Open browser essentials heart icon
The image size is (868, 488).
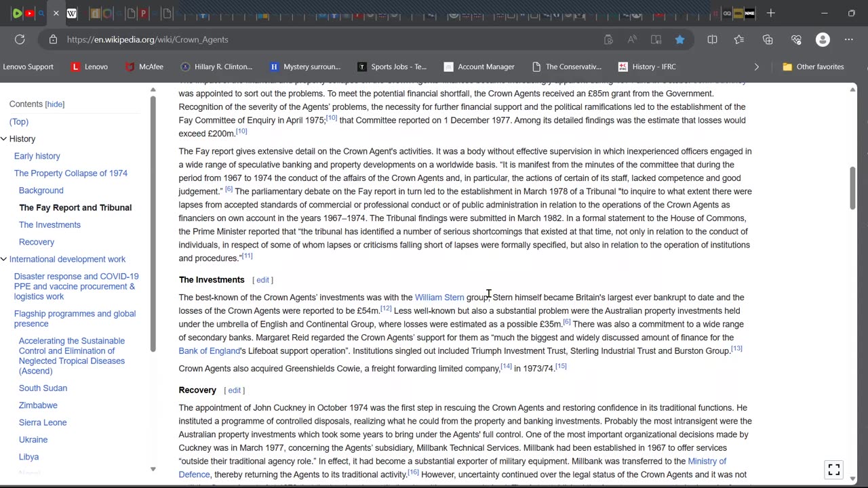(x=796, y=39)
